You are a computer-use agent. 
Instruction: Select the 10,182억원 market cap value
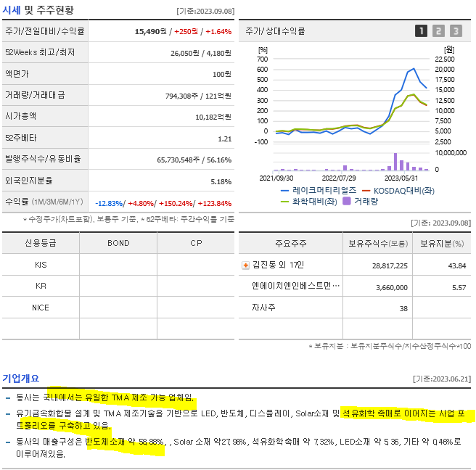click(x=213, y=117)
